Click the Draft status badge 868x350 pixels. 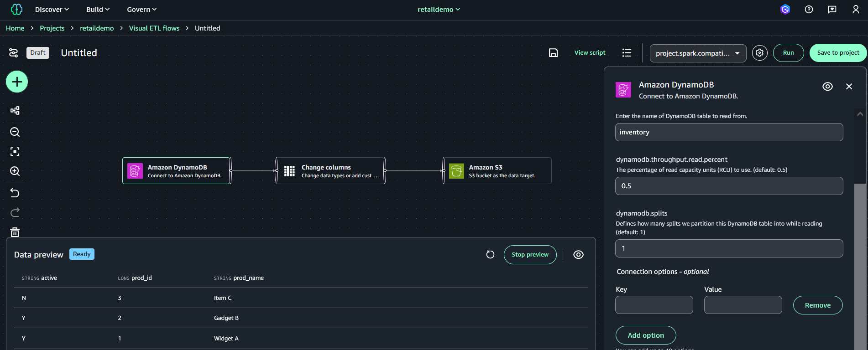(x=38, y=53)
